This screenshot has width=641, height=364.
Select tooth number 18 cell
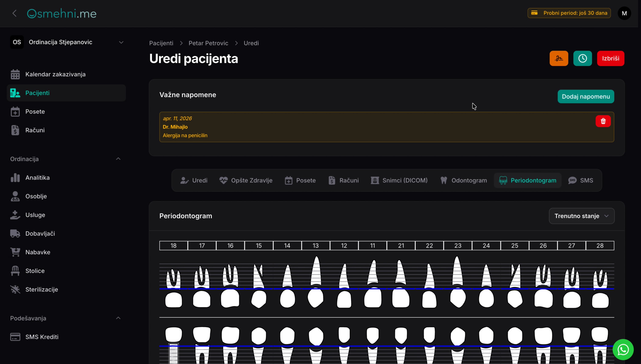point(174,246)
